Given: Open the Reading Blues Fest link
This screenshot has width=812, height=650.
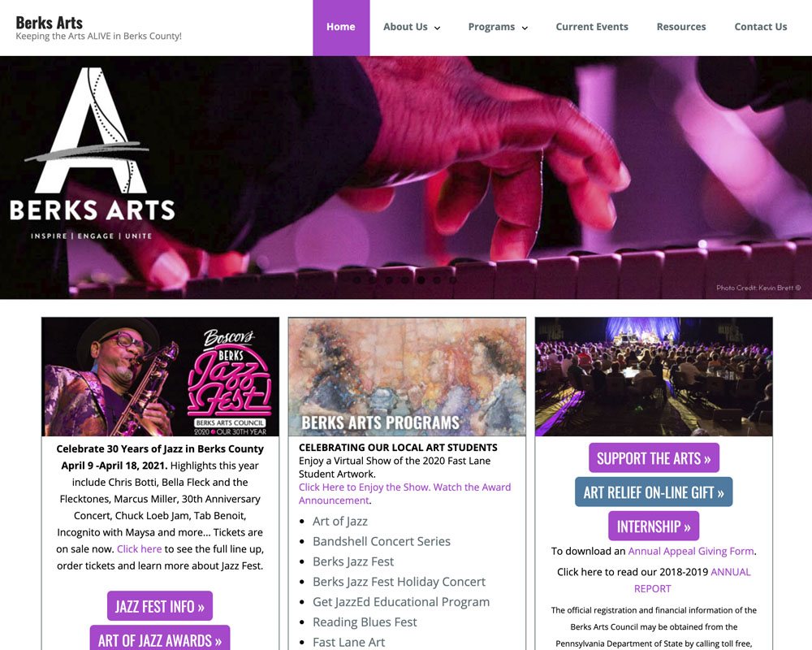Looking at the screenshot, I should pos(365,622).
